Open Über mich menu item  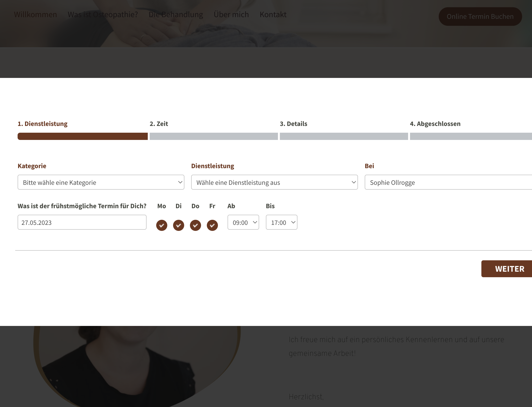(x=231, y=14)
